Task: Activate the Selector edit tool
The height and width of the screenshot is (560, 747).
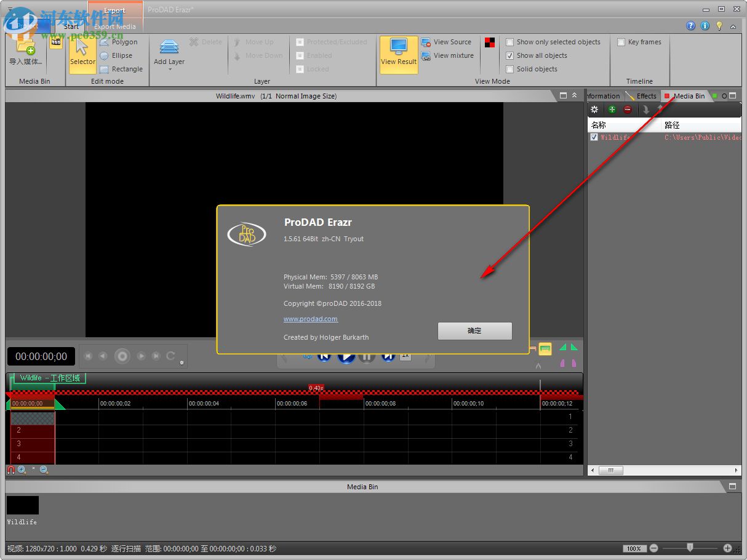Action: click(x=82, y=55)
